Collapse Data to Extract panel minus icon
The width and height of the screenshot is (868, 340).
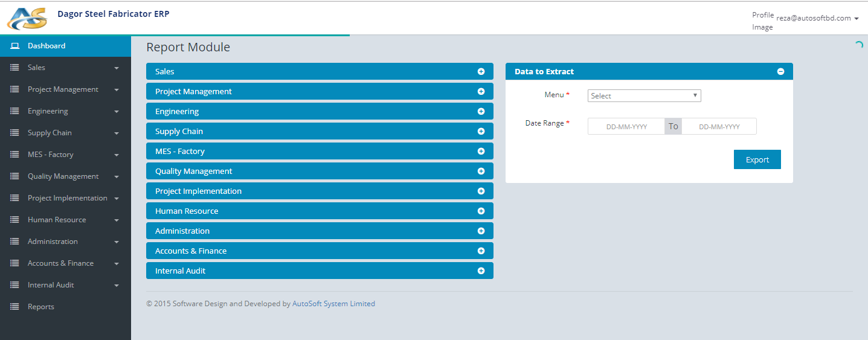click(780, 71)
